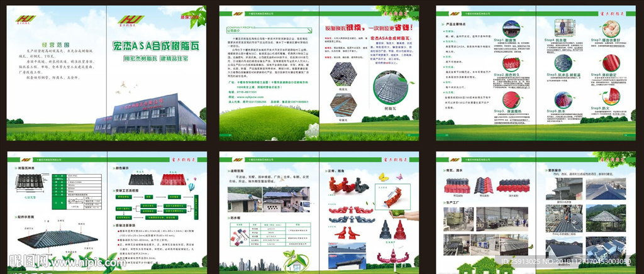
Task: Click the yellow butterfly graphic
Action: pyautogui.click(x=383, y=177)
